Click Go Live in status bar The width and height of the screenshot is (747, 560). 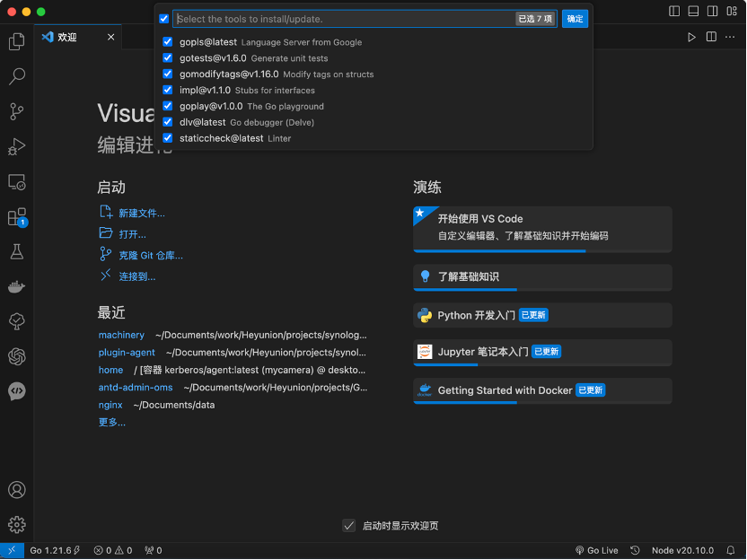pos(596,550)
